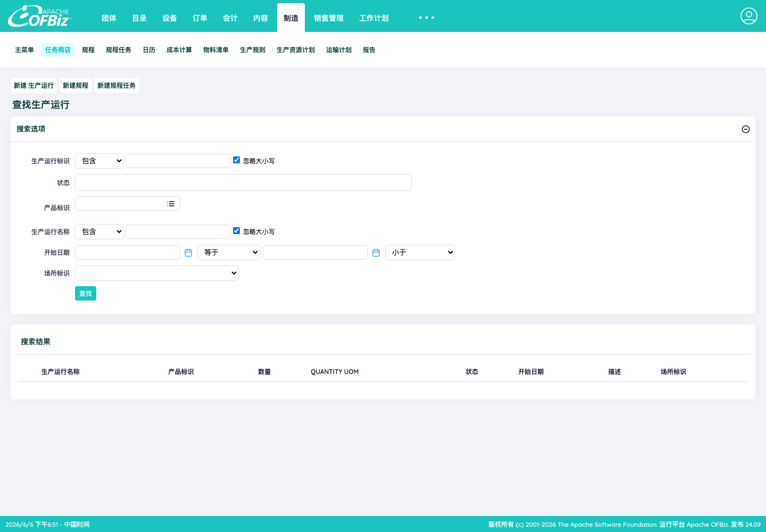
Task: Click the 场所标识 column header in results
Action: [673, 372]
